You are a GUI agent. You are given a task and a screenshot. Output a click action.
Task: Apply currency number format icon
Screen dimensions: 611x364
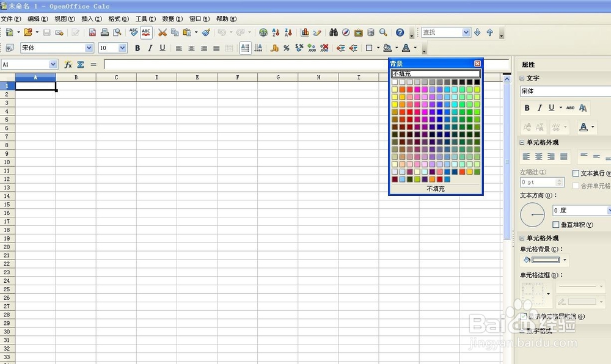coord(274,48)
